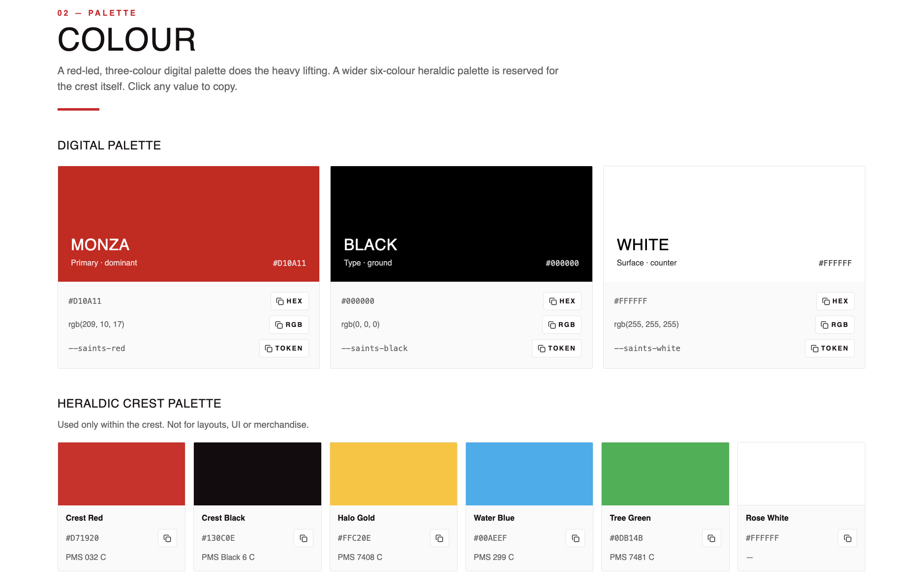Viewport: 919px width, 588px height.
Task: Click the Tree Green colour swatch
Action: 665,474
